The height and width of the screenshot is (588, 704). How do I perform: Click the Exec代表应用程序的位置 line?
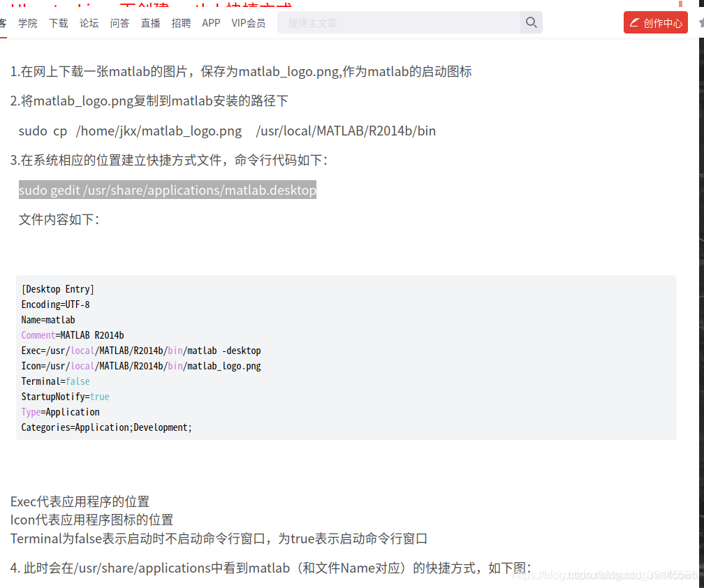point(80,501)
